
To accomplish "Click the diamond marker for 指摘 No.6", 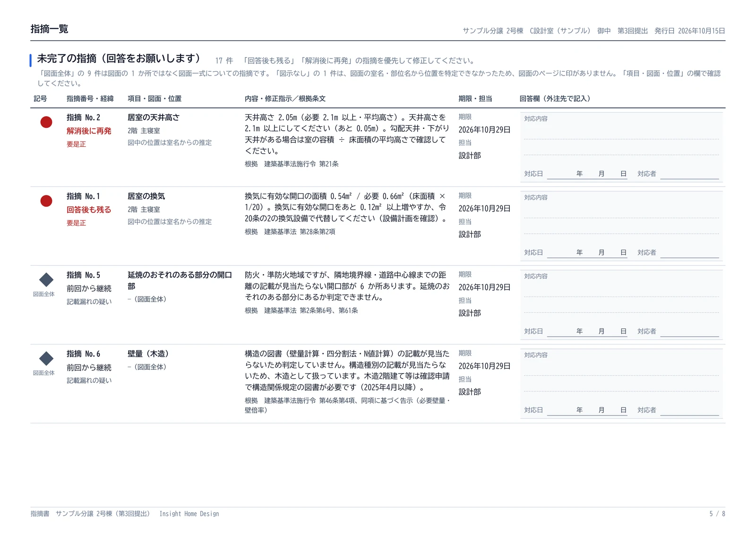I will click(x=46, y=359).
